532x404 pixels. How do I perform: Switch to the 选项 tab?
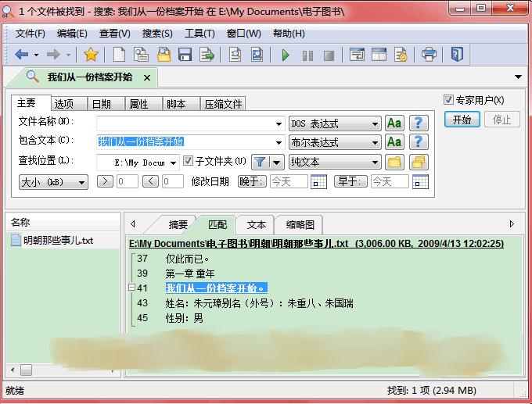tap(69, 104)
